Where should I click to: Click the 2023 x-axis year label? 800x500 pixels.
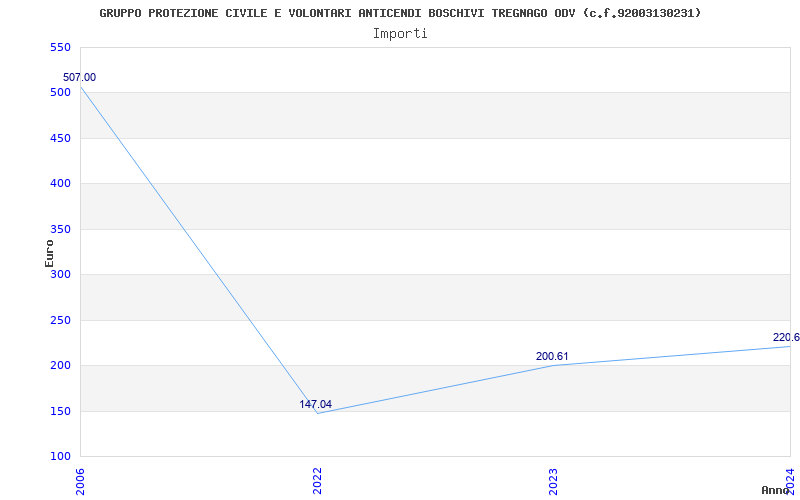point(554,482)
